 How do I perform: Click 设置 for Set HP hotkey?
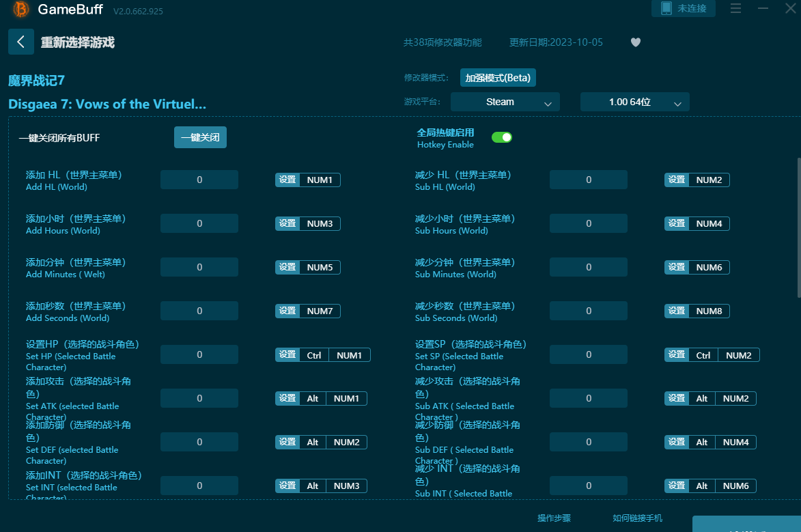[287, 354]
